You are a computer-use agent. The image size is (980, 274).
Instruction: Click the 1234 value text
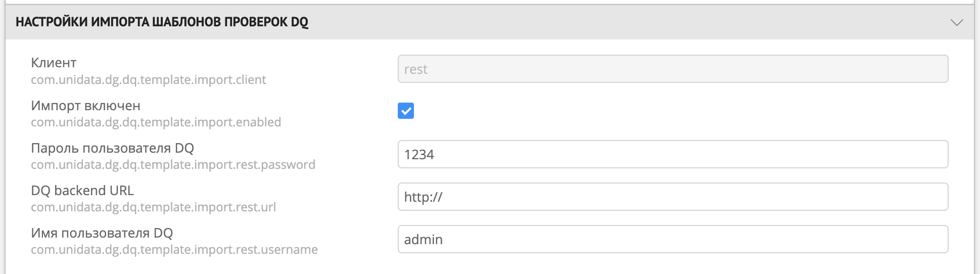pyautogui.click(x=419, y=155)
